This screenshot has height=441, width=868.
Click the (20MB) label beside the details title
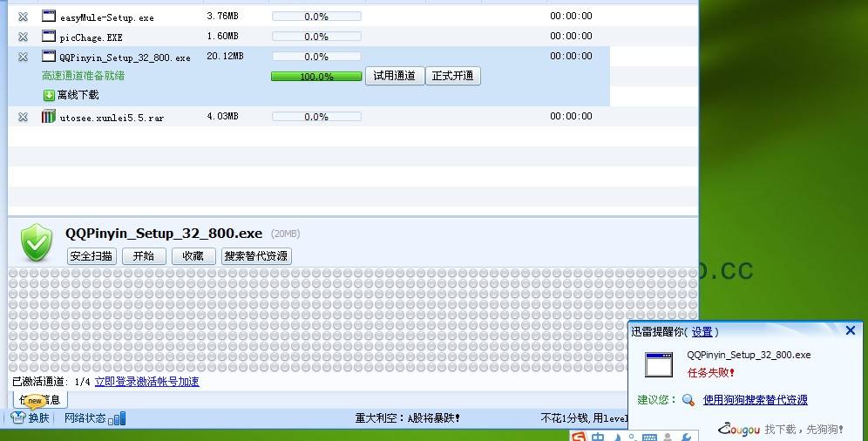coord(285,234)
